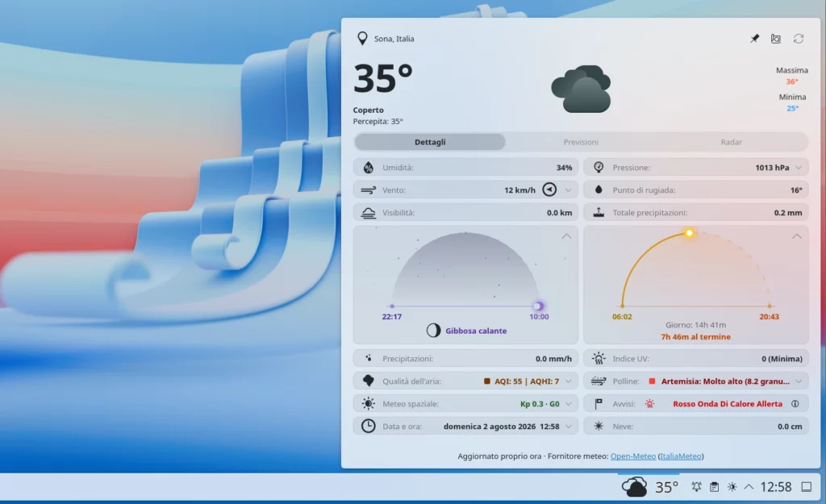Click the space weather sun icon
826x504 pixels.
click(368, 403)
